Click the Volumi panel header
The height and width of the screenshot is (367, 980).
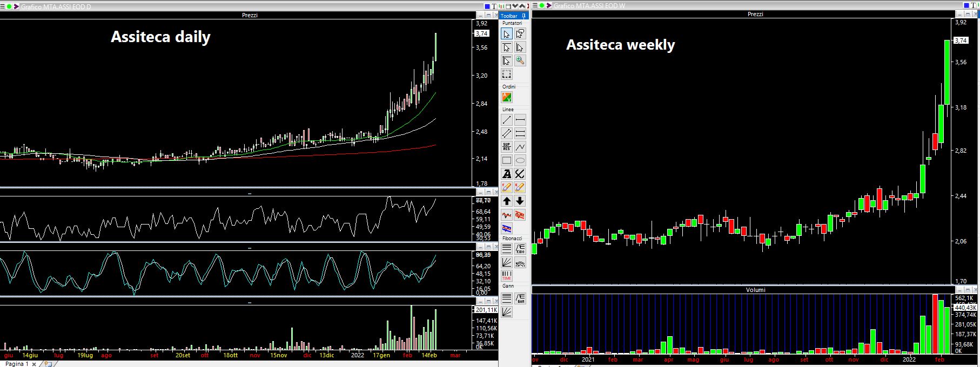[755, 290]
